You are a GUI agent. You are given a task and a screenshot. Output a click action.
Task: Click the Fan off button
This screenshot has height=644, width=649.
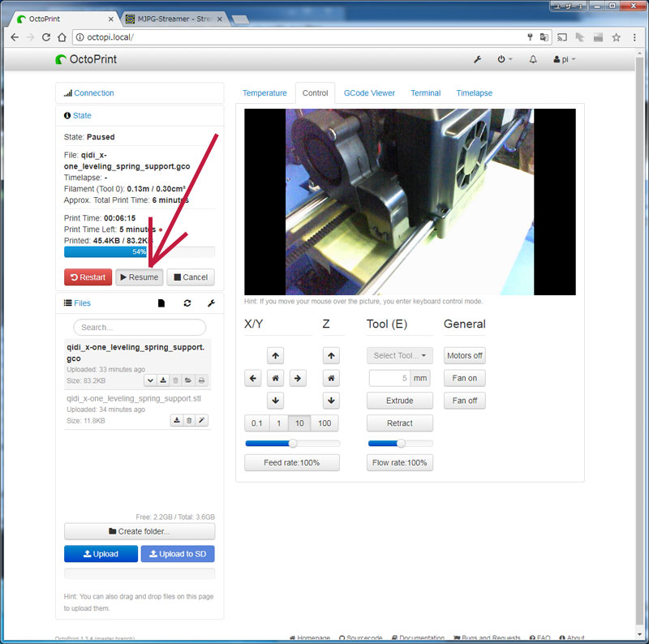[464, 400]
